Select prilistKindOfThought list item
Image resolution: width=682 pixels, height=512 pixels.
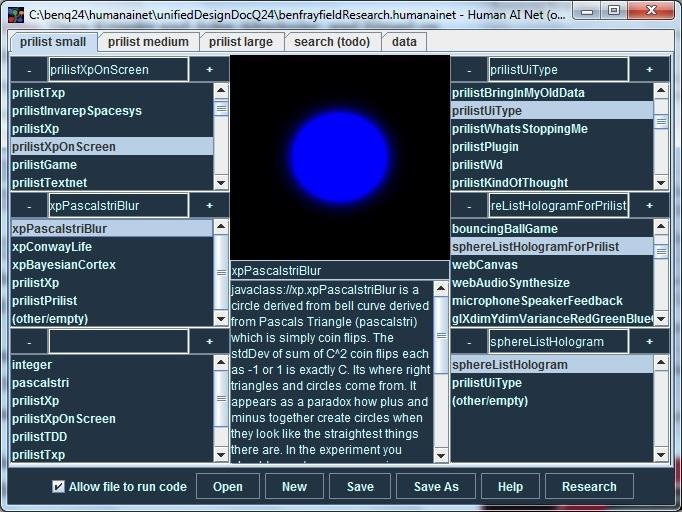552,183
